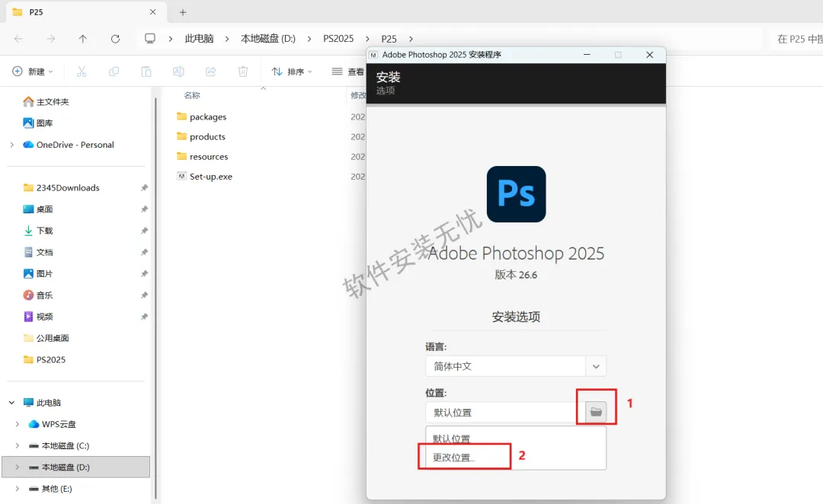Viewport: 823px width, 504px height.
Task: Expand the 本地磁盘 (D:) tree node
Action: coord(18,467)
